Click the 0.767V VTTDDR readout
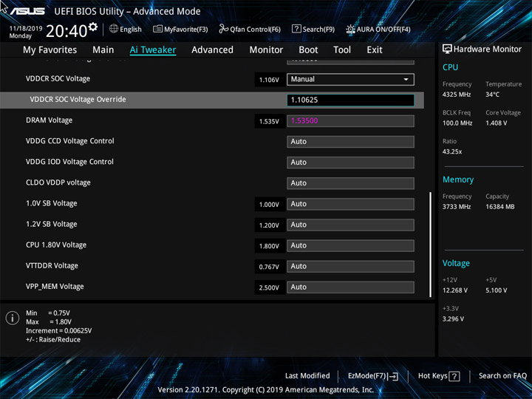 click(x=269, y=267)
